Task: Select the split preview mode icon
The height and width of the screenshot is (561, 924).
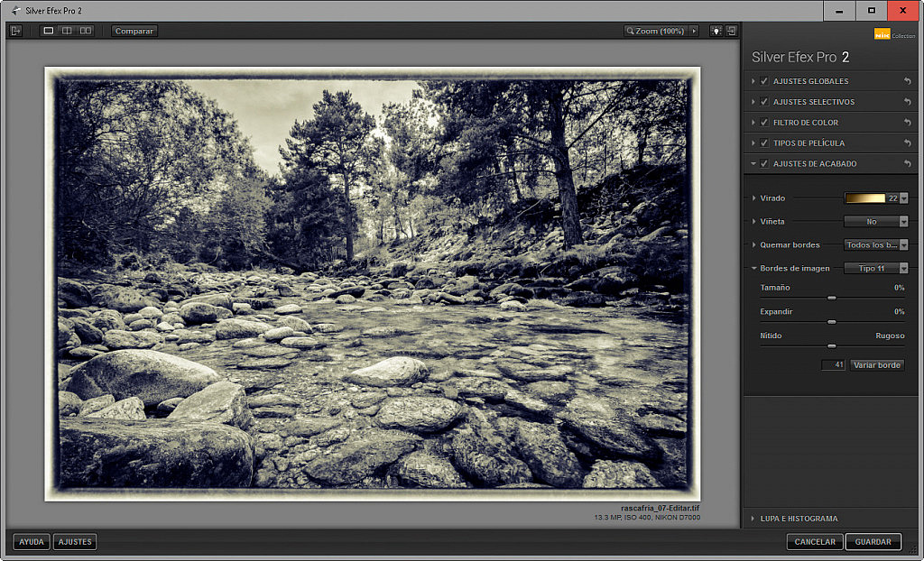Action: (65, 30)
